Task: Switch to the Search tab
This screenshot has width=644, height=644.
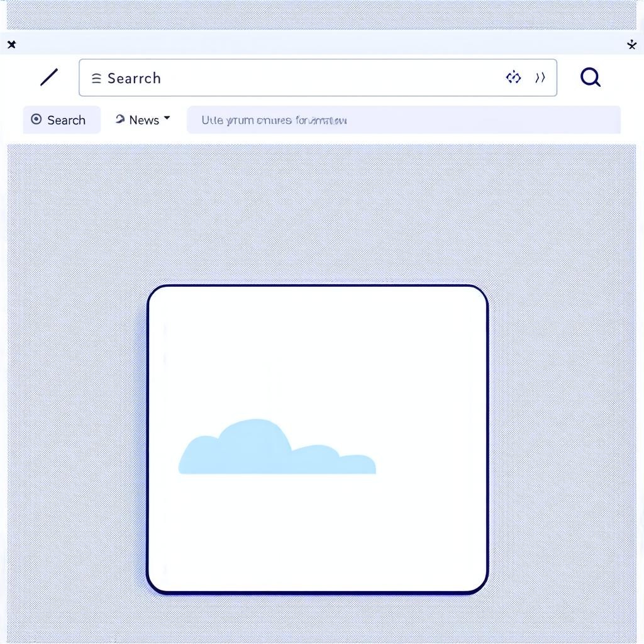Action: click(62, 119)
